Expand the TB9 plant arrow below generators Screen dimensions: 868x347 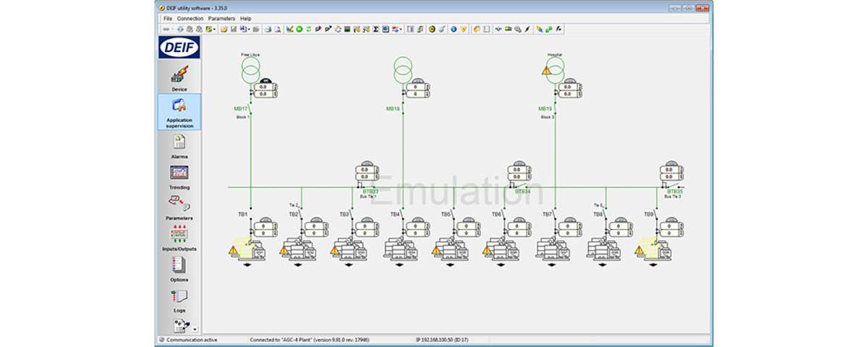[653, 265]
